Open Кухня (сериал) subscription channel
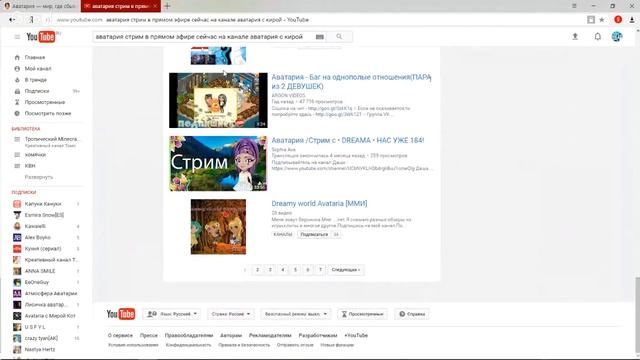The image size is (640, 360). (x=43, y=249)
